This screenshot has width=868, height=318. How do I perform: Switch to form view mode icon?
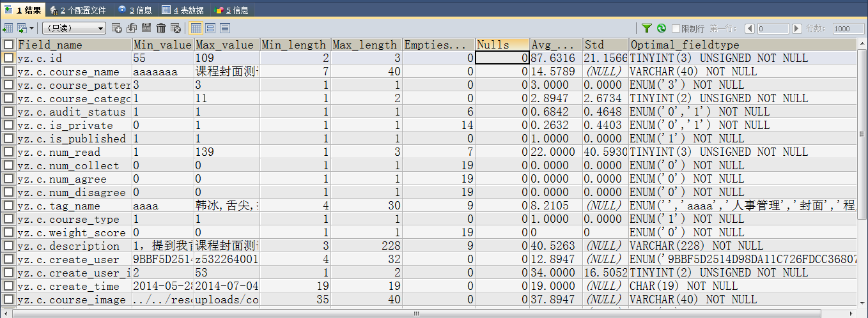coord(210,28)
